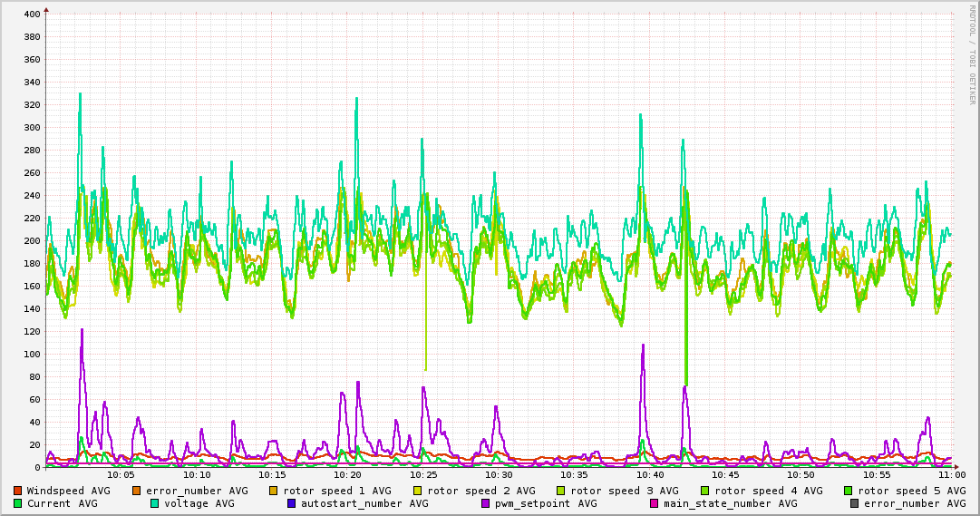Click the orange error_number AVG legend swatch
Screen dimensions: 980x516
(137, 491)
